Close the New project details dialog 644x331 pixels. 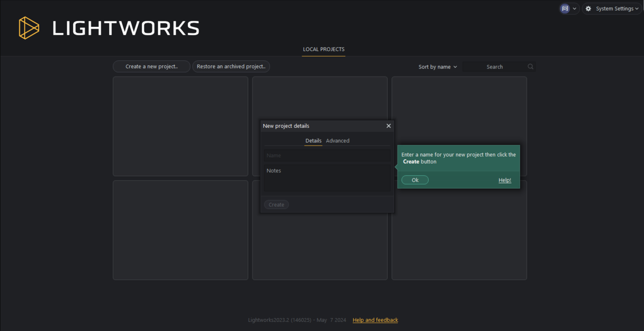pyautogui.click(x=389, y=126)
